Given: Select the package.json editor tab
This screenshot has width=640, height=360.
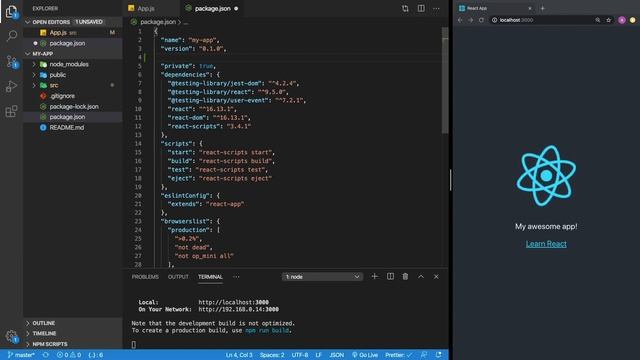Looking at the screenshot, I should pos(212,9).
